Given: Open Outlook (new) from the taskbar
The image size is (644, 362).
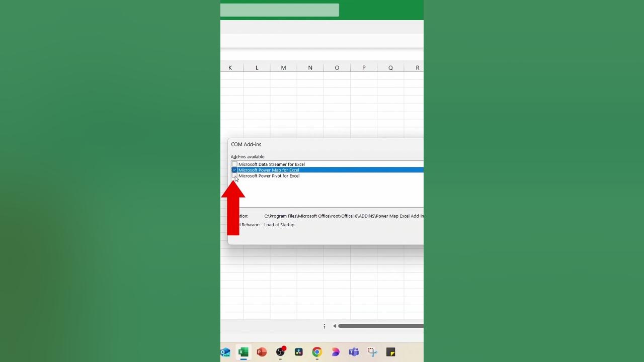Looking at the screenshot, I should 225,352.
